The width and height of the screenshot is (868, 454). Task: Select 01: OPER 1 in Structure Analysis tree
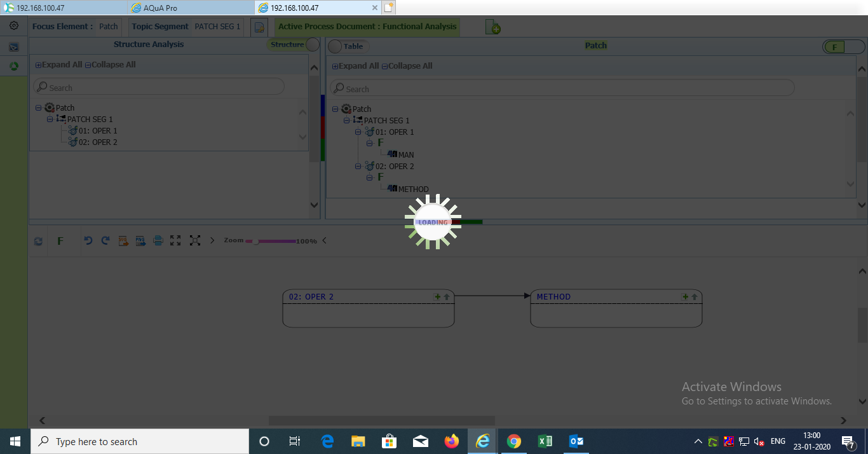click(98, 131)
